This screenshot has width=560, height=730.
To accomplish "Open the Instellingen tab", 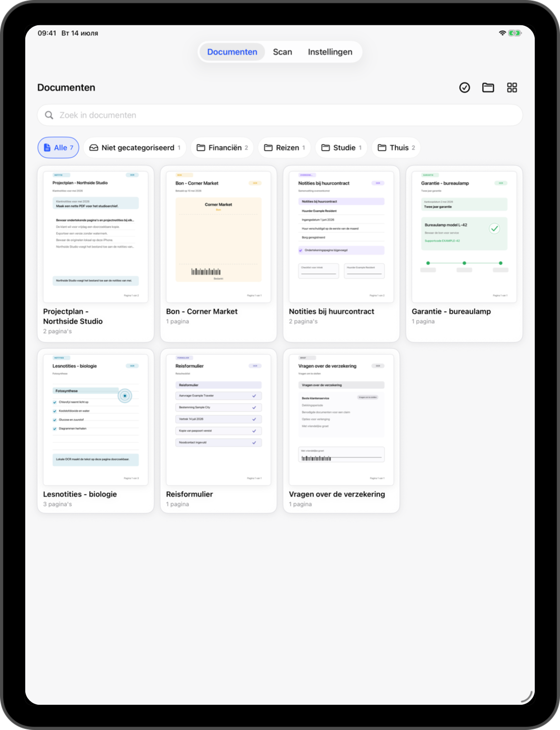I will coord(330,52).
